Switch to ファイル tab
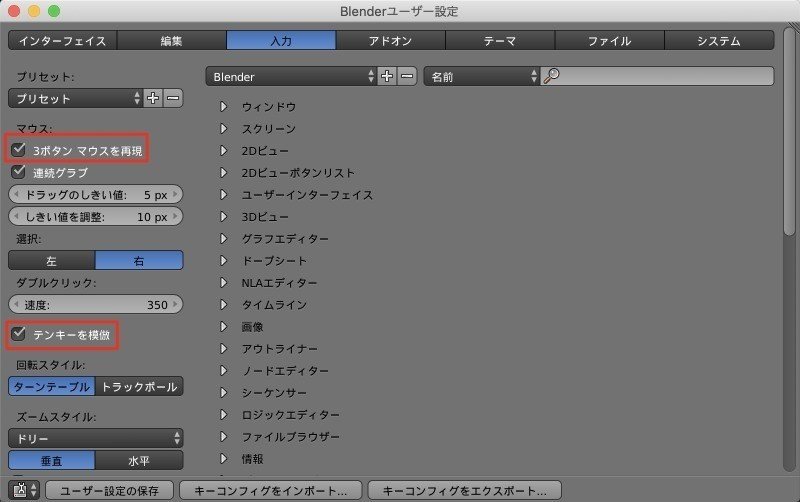The image size is (800, 502). (609, 40)
